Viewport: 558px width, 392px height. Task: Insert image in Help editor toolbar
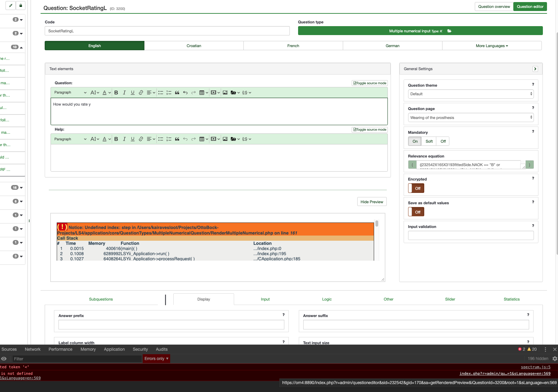[x=225, y=139]
